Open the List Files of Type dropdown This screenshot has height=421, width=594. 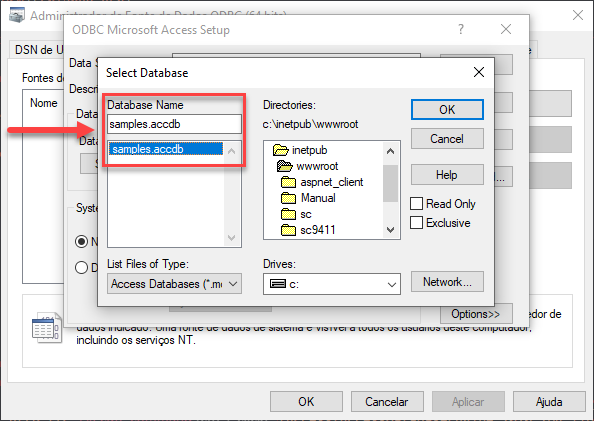(x=174, y=284)
